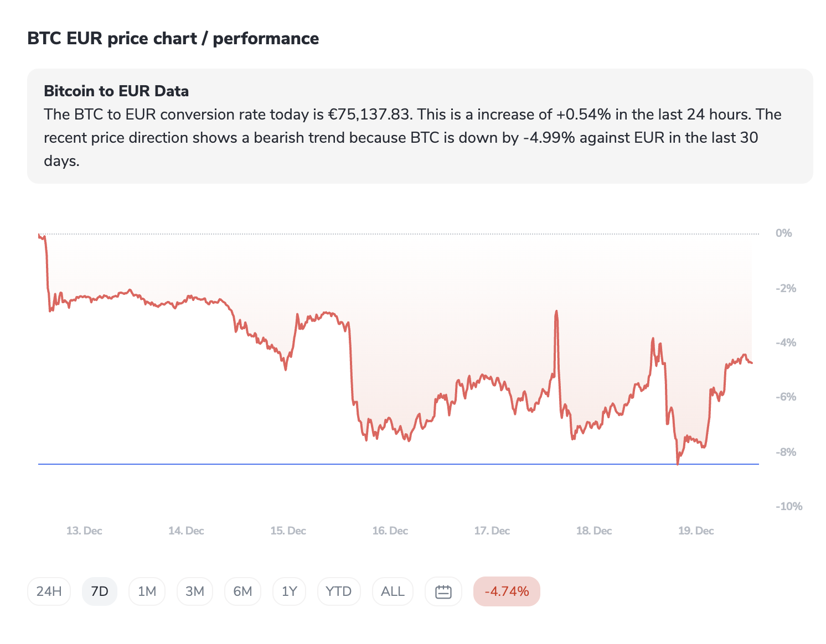Open the custom date range calendar icon
826x644 pixels.
[x=443, y=591]
